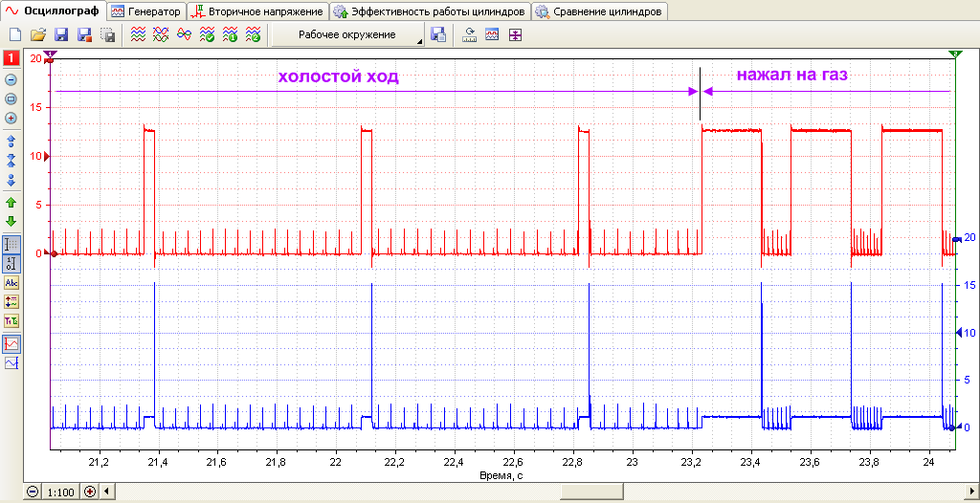Open Эффективность работы цилиндров tab
This screenshot has height=503, width=980.
tap(430, 11)
